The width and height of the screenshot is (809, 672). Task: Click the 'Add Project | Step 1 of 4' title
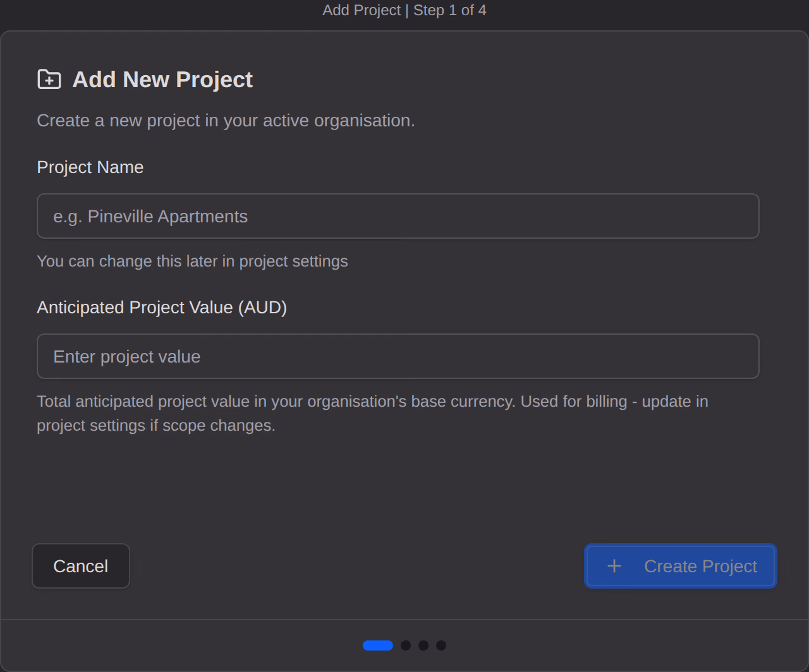click(404, 10)
